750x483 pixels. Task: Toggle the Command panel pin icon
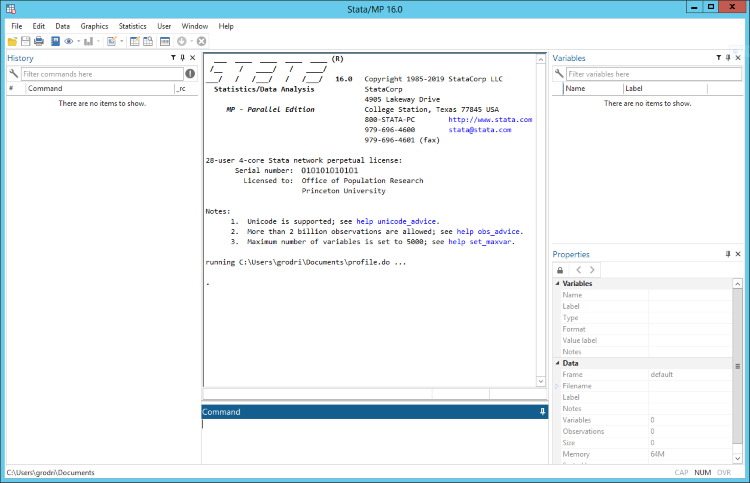point(542,412)
